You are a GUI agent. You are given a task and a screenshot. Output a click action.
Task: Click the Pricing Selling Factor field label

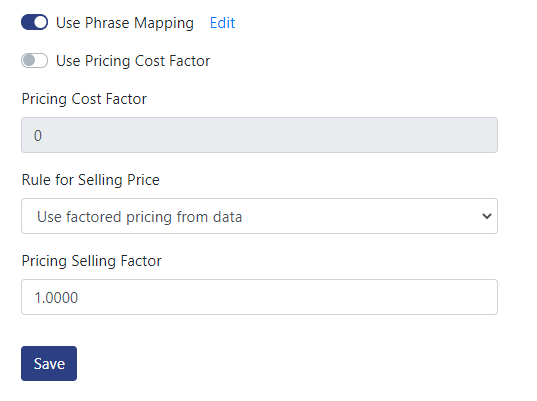(x=91, y=261)
